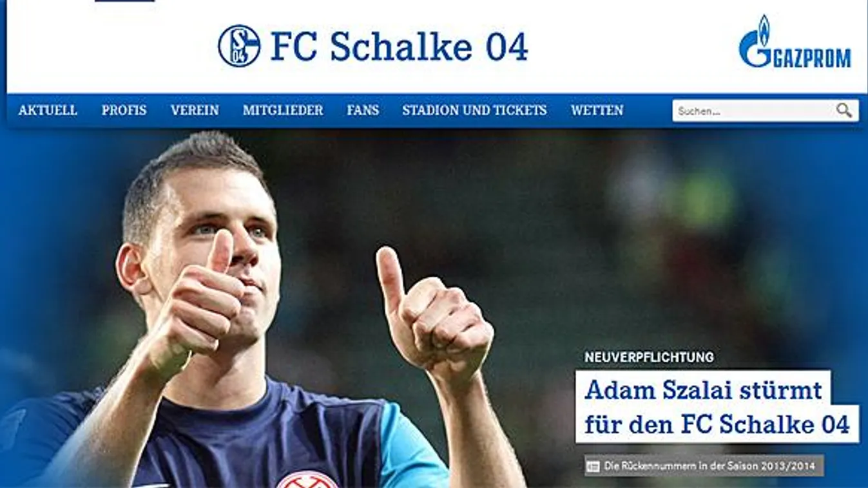Click the NEUVERPFLICHTUNG category label
The width and height of the screenshot is (868, 488).
tap(649, 357)
